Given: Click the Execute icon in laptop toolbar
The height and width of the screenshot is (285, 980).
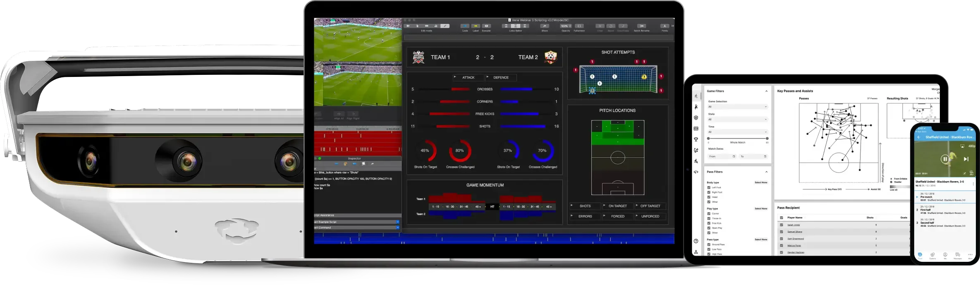Looking at the screenshot, I should [486, 26].
